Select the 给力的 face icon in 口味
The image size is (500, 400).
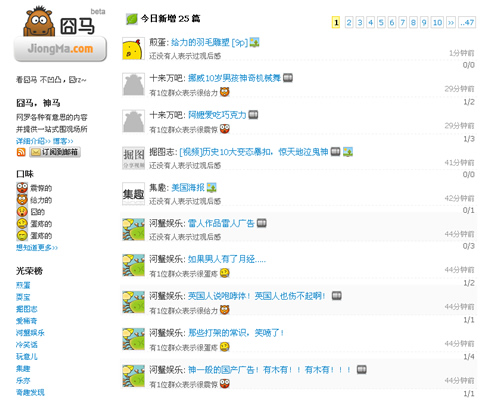click(x=22, y=200)
